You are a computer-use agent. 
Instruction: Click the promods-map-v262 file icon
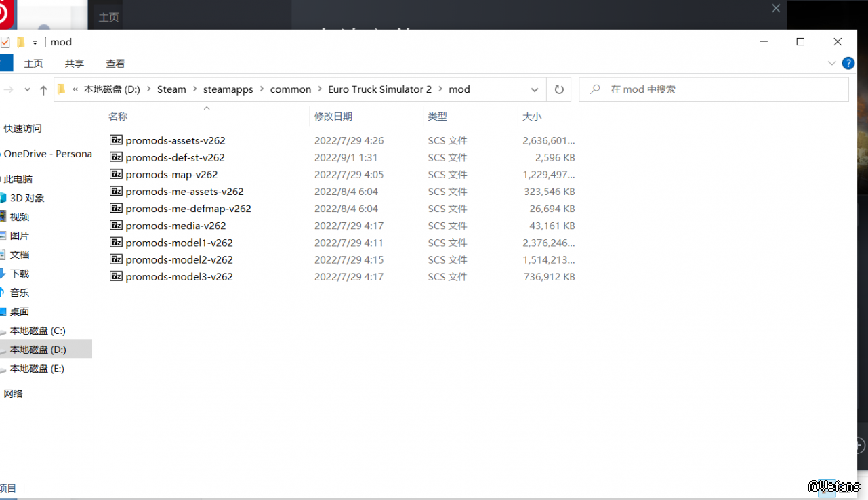coord(116,174)
